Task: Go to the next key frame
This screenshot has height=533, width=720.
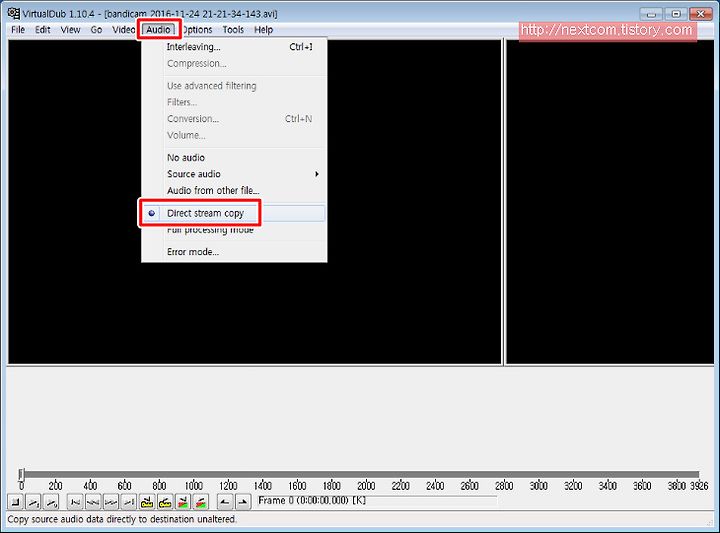Action: pyautogui.click(x=164, y=502)
